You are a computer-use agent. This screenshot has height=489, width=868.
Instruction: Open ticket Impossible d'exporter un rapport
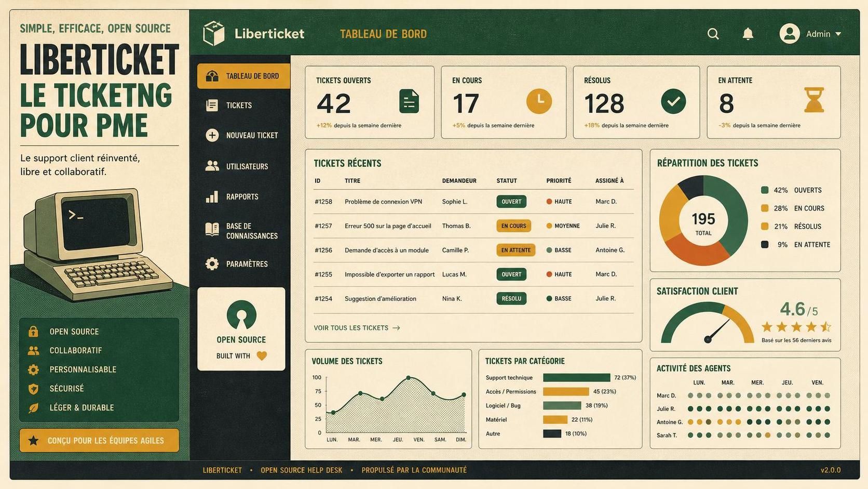pyautogui.click(x=389, y=274)
